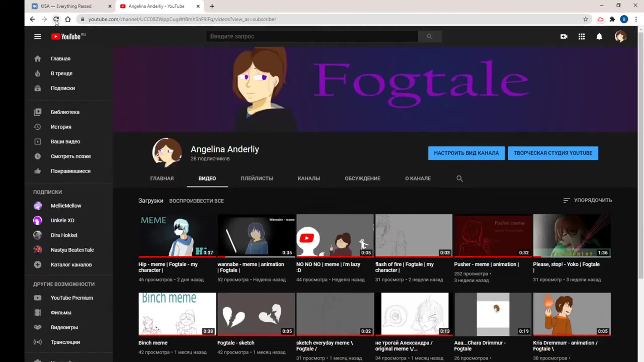The width and height of the screenshot is (644, 362).
Task: Click the Aaa...Chara Drimmur video title
Action: coord(480,346)
